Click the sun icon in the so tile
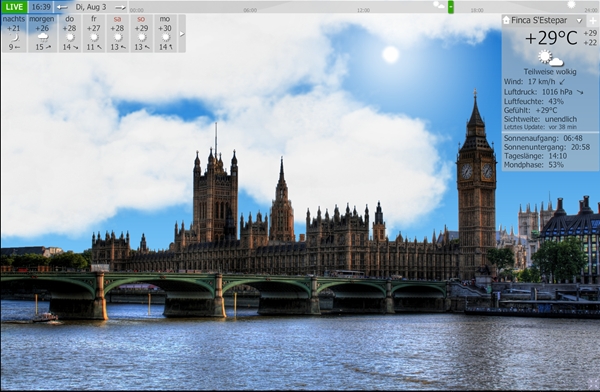 pos(142,37)
